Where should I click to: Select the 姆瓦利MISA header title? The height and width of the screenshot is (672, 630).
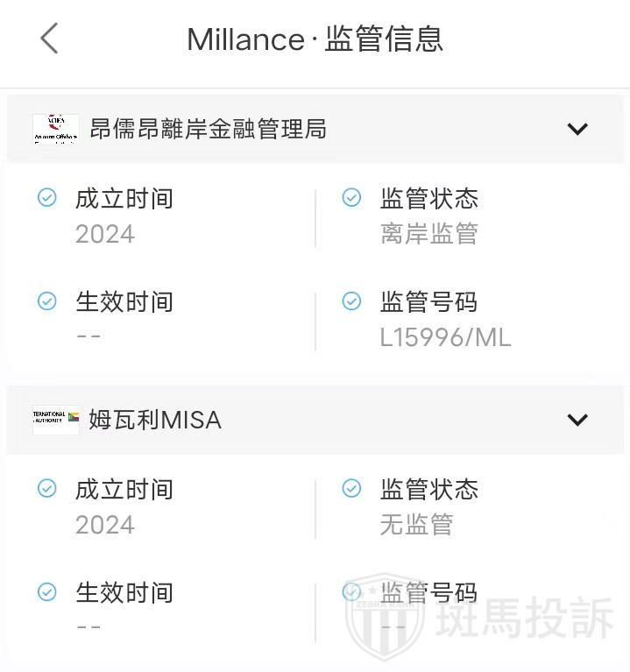click(x=155, y=420)
